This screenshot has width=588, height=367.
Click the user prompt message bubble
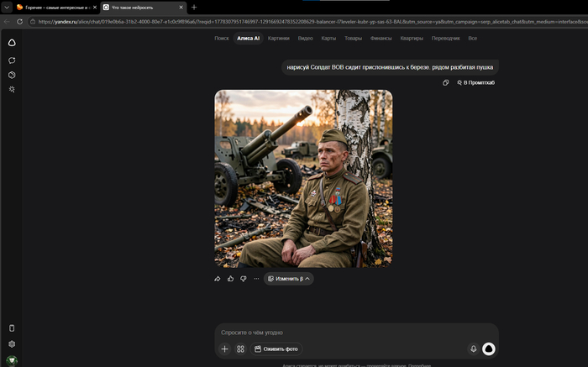click(x=390, y=67)
